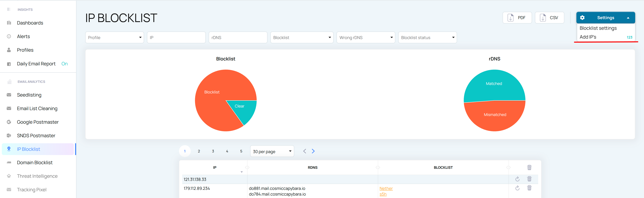Delete the 121.31.138.33 row
The height and width of the screenshot is (198, 644).
[529, 179]
